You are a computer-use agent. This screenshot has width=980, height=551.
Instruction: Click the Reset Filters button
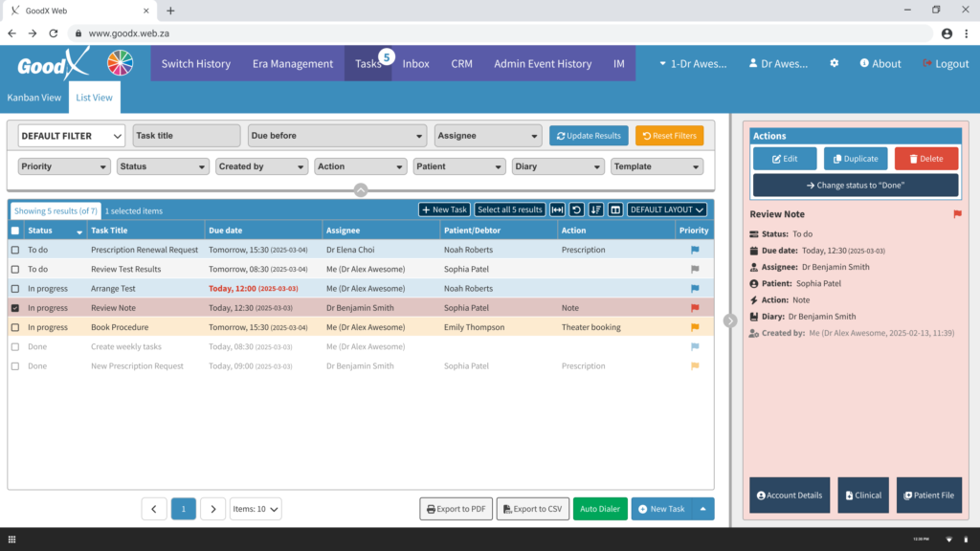tap(669, 136)
